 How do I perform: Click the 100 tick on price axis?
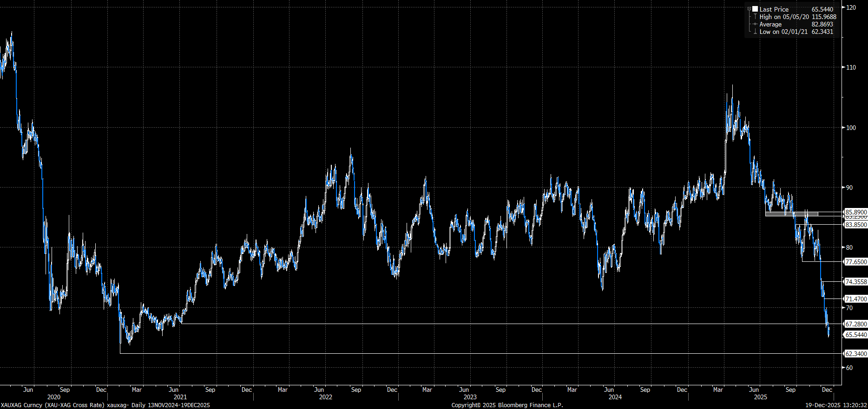(851, 128)
